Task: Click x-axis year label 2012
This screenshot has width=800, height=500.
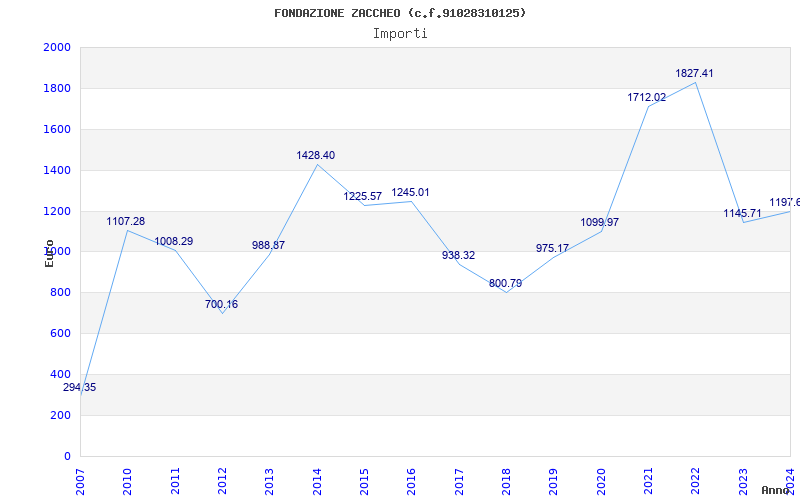Action: tap(222, 482)
